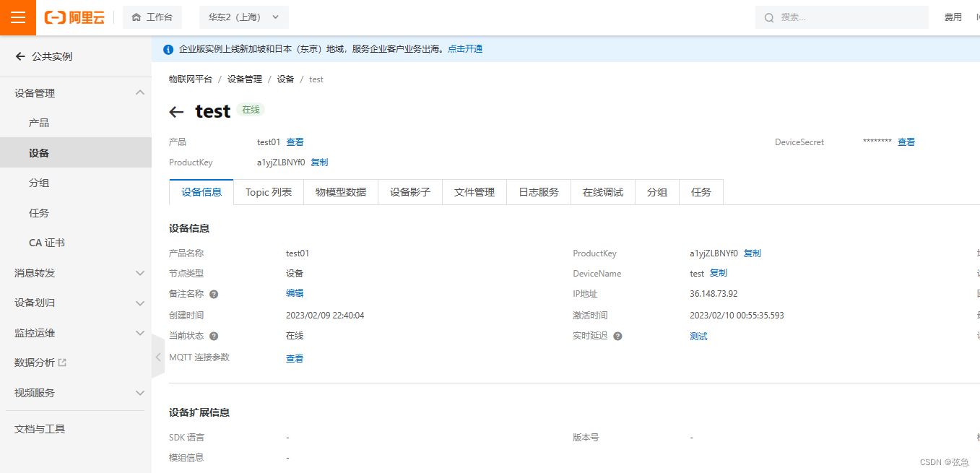Click the activation time 2023/02/10 00:55:35.593
Screen dimensions: 980x473
tap(737, 316)
